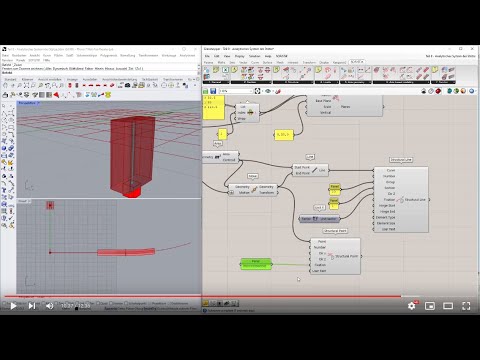This screenshot has width=480, height=360.
Task: Open YouTube player settings gear
Action: tap(412, 305)
